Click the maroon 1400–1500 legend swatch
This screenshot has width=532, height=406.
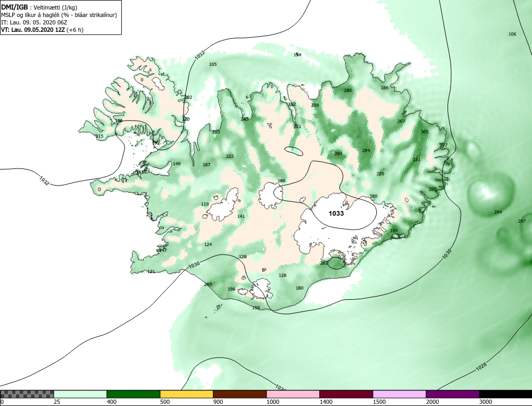pos(346,394)
